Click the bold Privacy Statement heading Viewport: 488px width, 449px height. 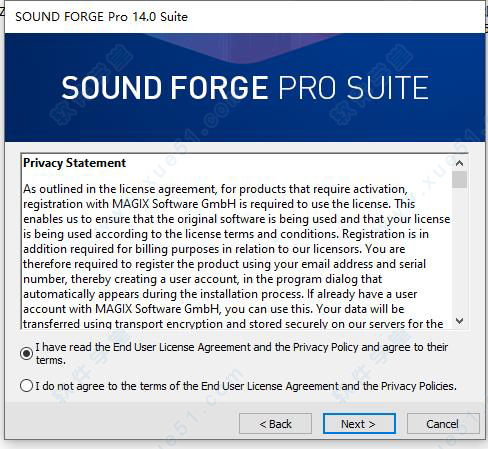click(75, 163)
